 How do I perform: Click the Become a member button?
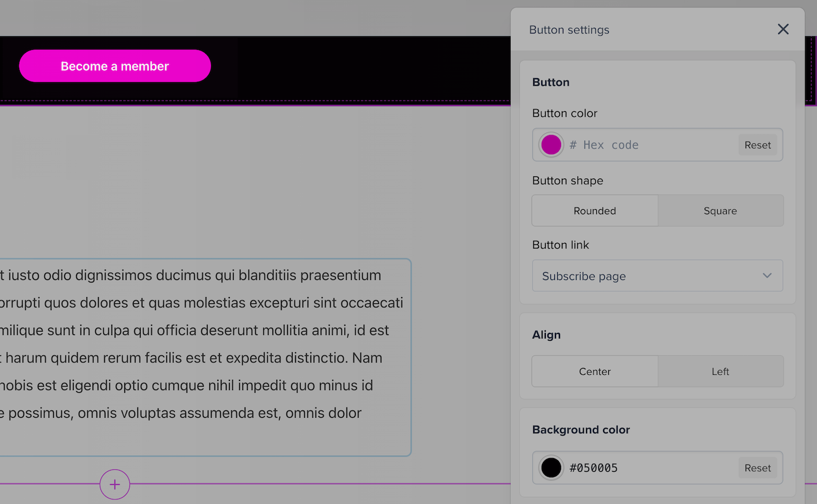tap(115, 66)
